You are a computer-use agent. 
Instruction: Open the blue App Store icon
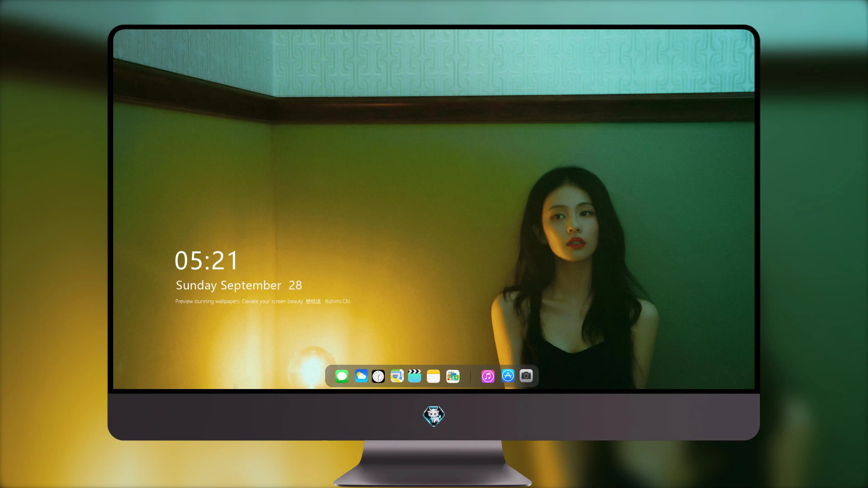pos(508,375)
